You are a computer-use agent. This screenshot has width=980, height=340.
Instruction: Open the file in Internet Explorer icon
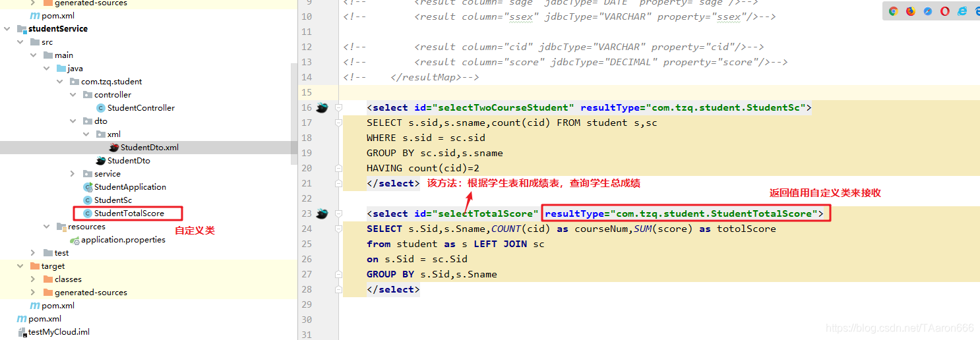[x=962, y=11]
